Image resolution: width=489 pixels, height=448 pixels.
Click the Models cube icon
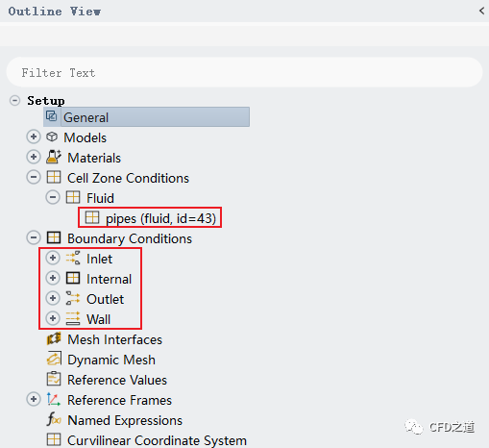[52, 137]
